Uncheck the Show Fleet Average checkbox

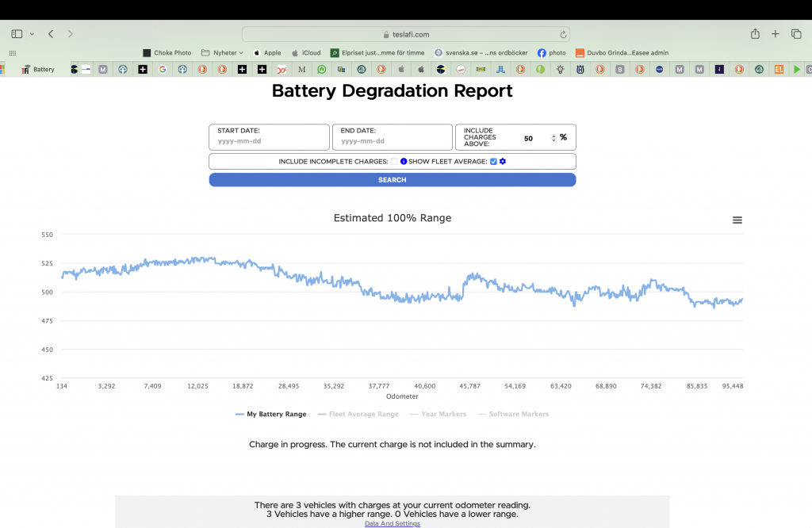pyautogui.click(x=493, y=162)
